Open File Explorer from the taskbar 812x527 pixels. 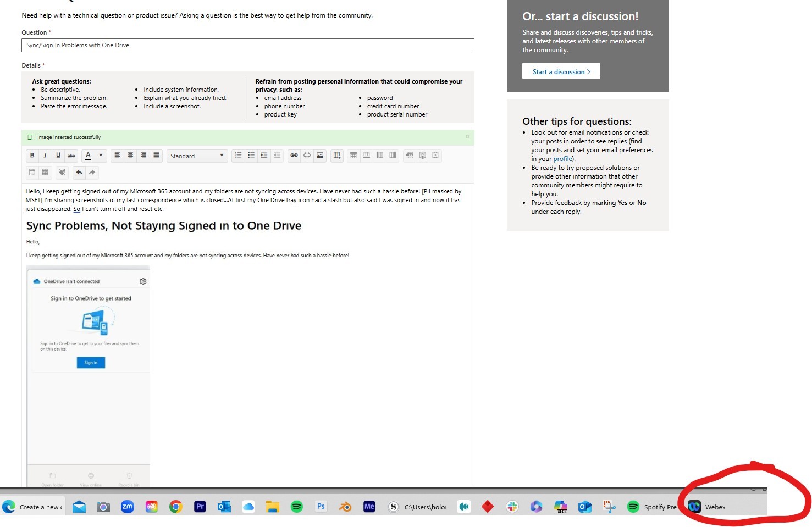273,507
